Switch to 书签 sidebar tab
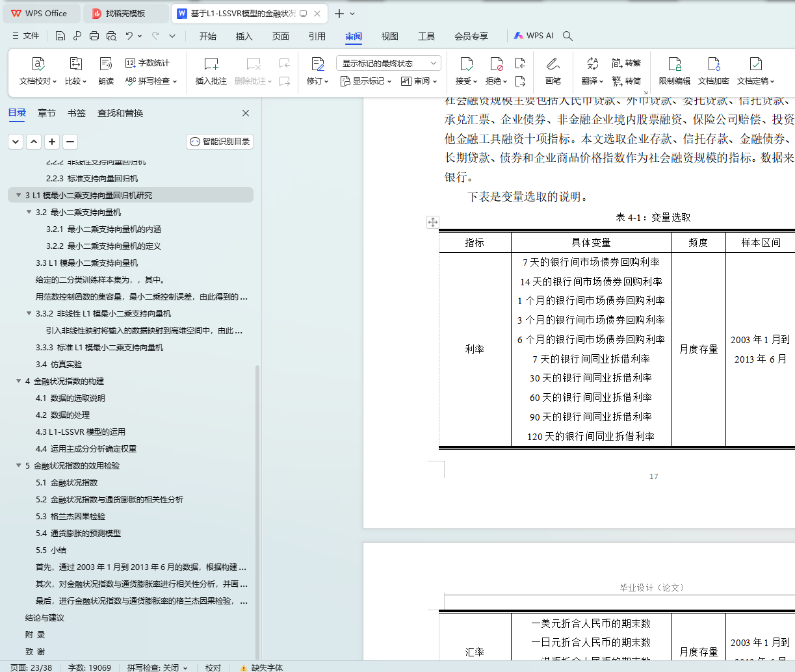The image size is (795, 672). click(x=77, y=113)
